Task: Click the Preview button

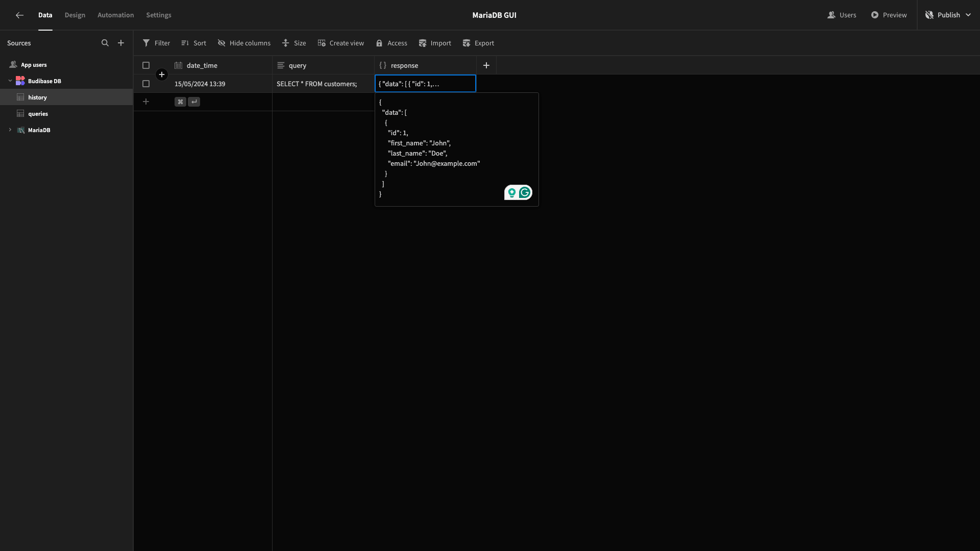Action: [889, 15]
